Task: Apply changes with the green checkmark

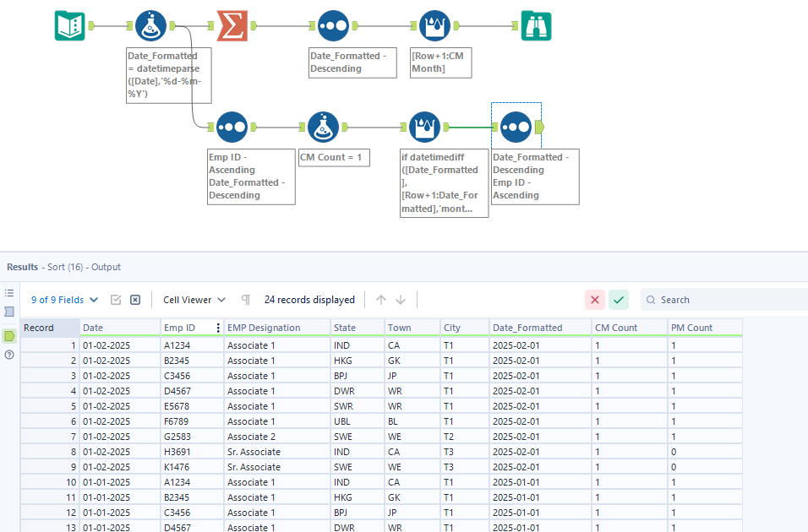Action: pos(618,299)
